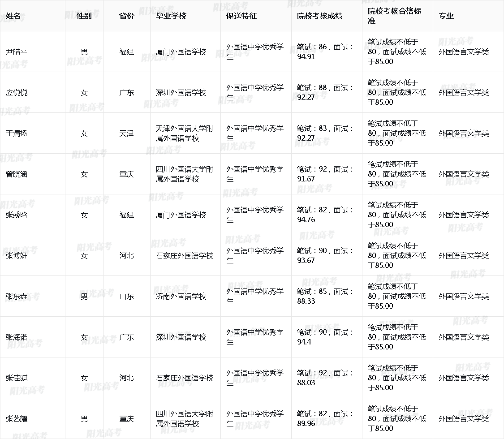Click the 天津 province cell
The image size is (504, 439).
point(126,133)
